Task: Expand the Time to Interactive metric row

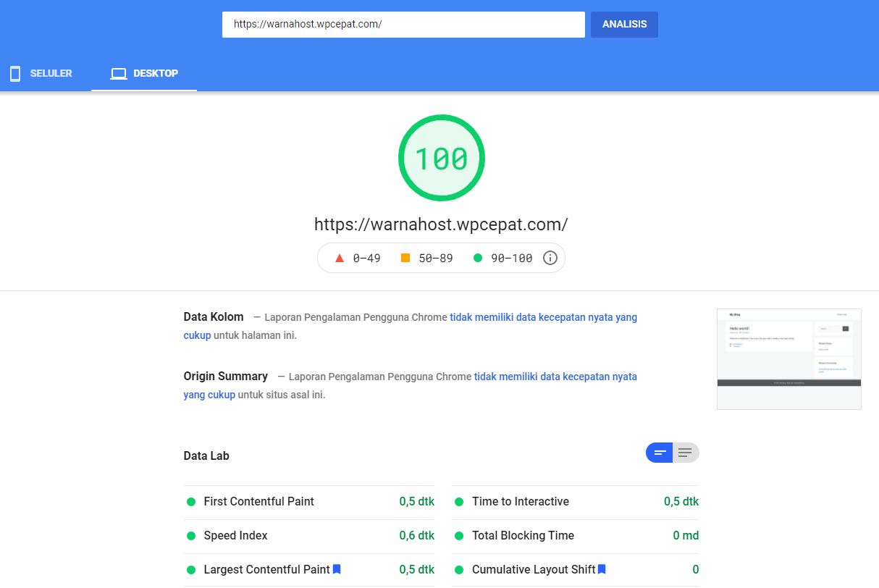Action: point(520,502)
